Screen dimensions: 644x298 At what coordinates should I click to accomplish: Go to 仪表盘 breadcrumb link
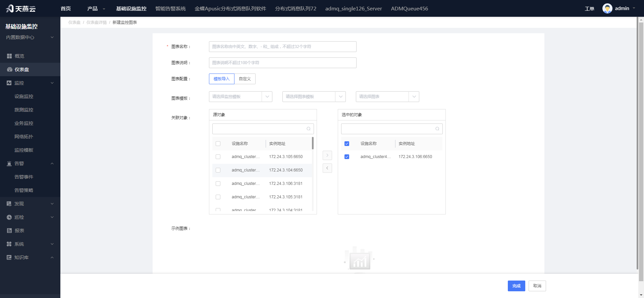coord(74,22)
